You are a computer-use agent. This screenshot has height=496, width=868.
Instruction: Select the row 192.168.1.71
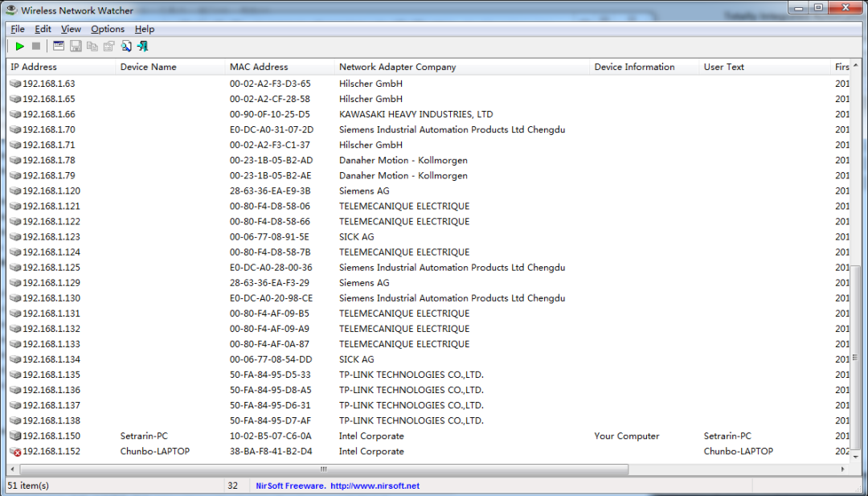coord(428,145)
